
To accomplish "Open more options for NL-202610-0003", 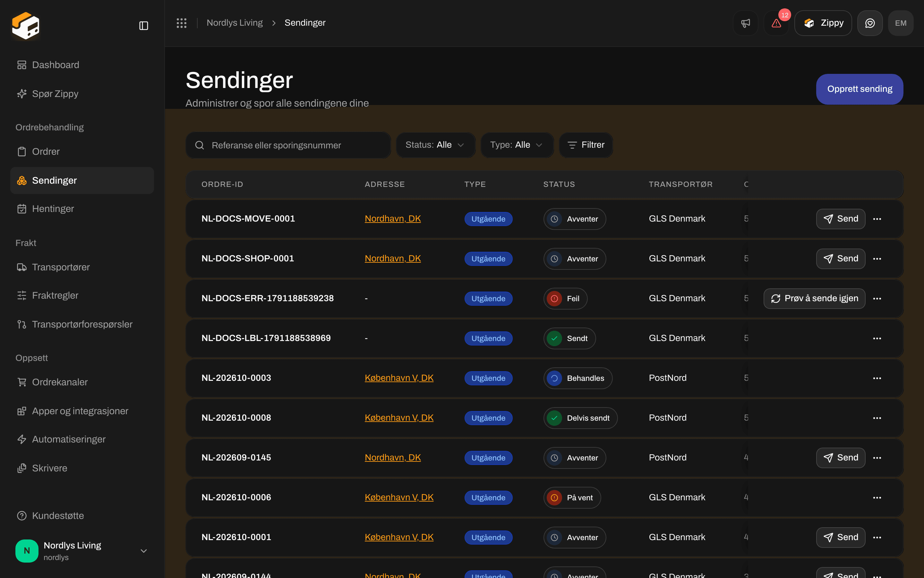I will pos(877,378).
